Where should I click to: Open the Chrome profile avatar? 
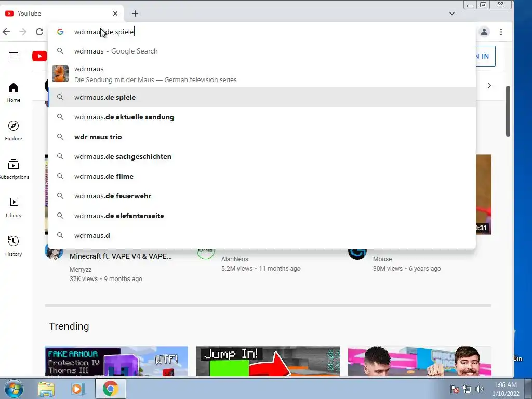pyautogui.click(x=484, y=32)
